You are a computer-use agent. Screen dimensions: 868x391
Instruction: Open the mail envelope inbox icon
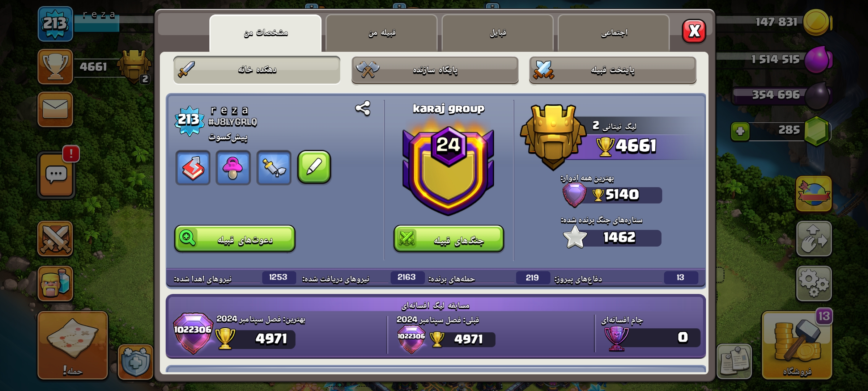[x=55, y=109]
